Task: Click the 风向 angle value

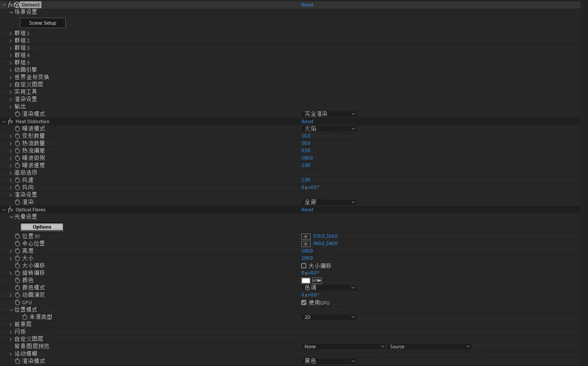Action: click(x=311, y=188)
